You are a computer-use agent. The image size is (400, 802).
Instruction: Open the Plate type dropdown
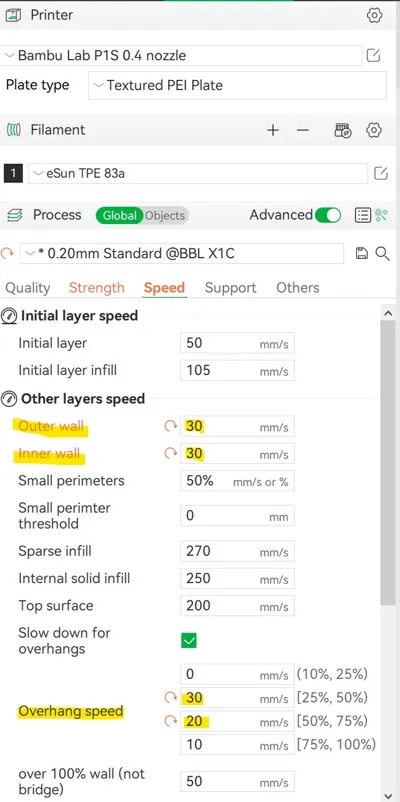click(x=237, y=85)
